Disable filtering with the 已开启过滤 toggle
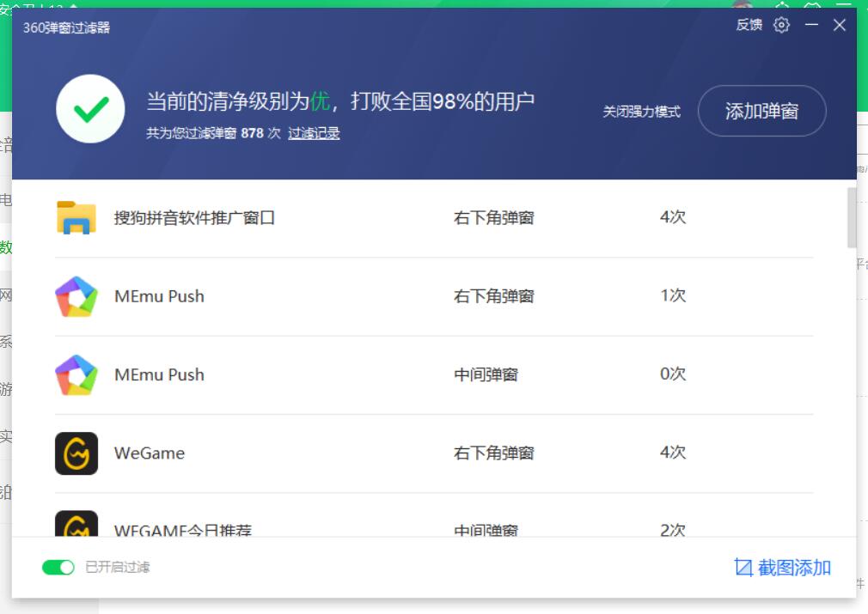868x614 pixels. (x=58, y=567)
